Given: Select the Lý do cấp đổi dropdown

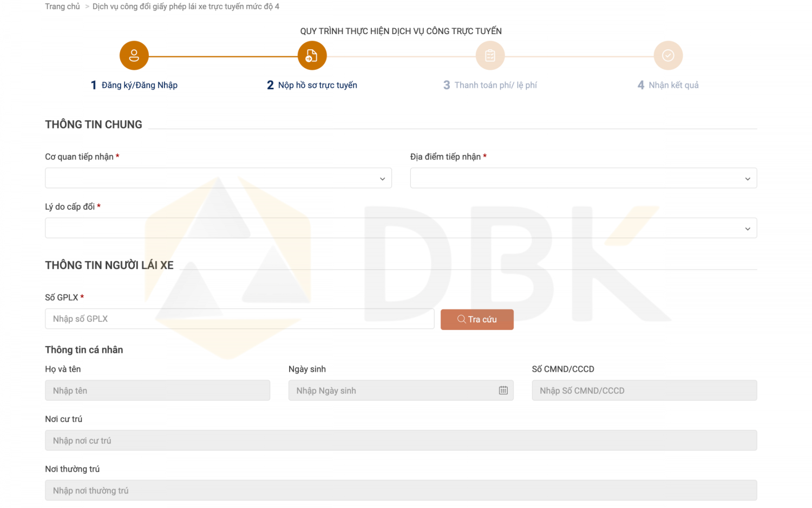Looking at the screenshot, I should click(x=401, y=228).
